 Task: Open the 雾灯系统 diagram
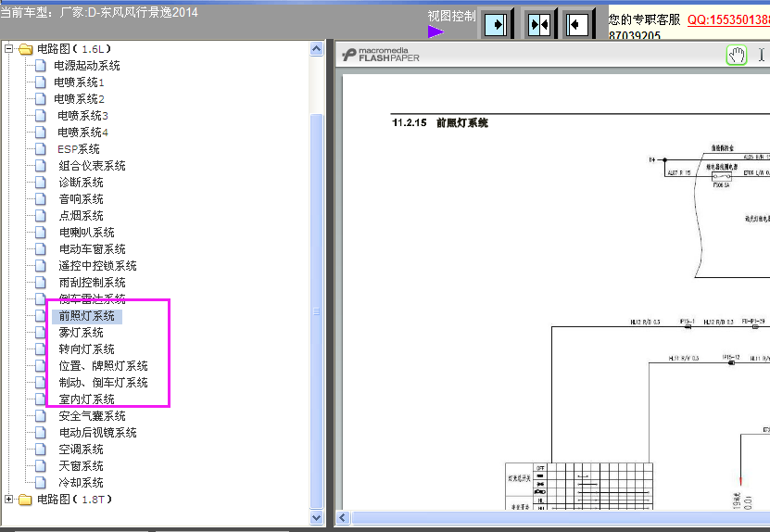pyautogui.click(x=81, y=333)
